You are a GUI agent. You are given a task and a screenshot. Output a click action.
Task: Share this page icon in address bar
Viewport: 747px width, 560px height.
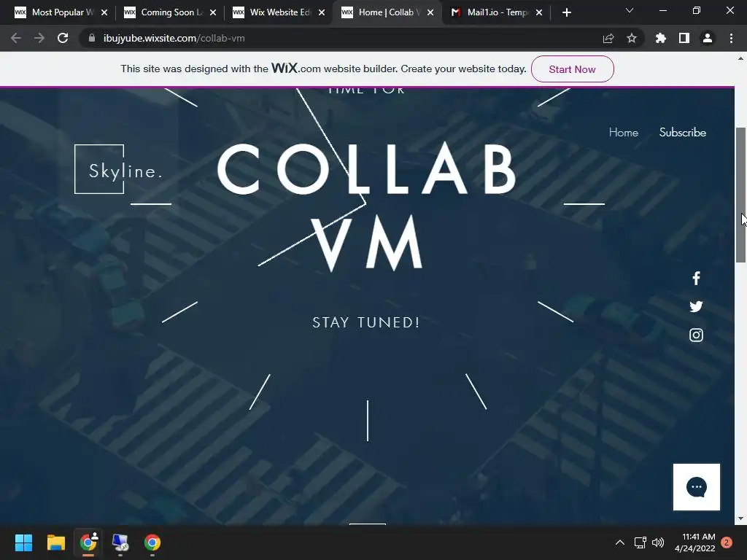click(x=608, y=38)
